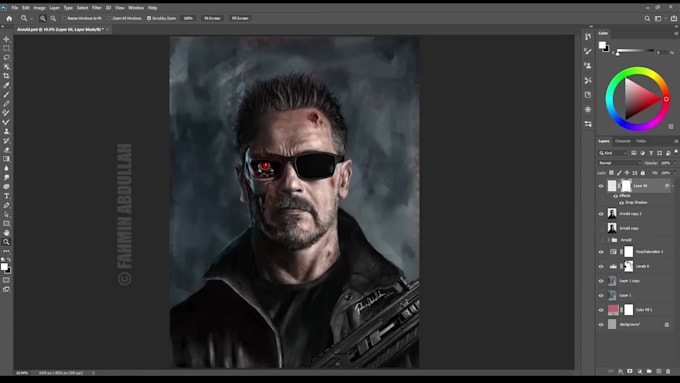The width and height of the screenshot is (680, 383).
Task: Open the search icon at top right
Action: pyautogui.click(x=647, y=18)
